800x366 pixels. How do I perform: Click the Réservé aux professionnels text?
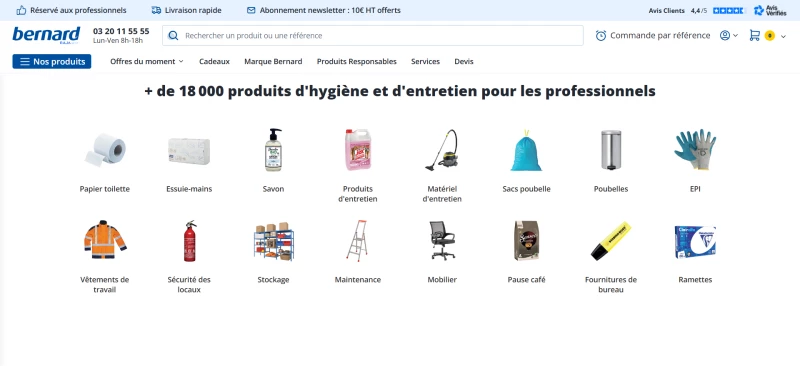pos(78,10)
